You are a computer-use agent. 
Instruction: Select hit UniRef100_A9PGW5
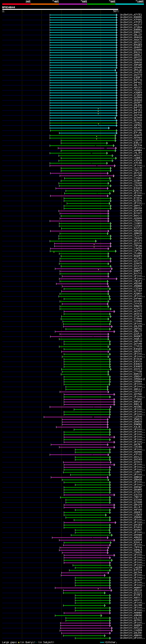click(x=131, y=65)
